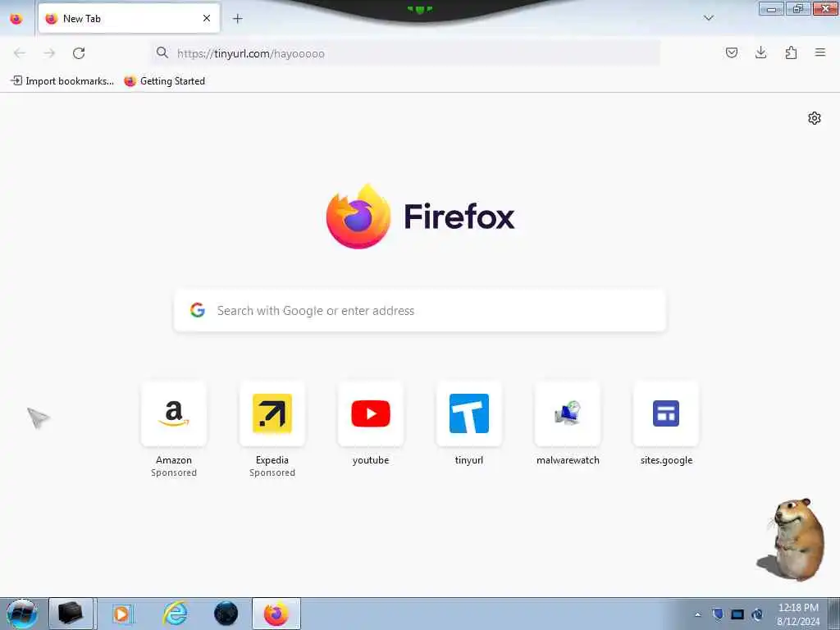Open the Expedia sponsored shortcut

[x=272, y=413]
